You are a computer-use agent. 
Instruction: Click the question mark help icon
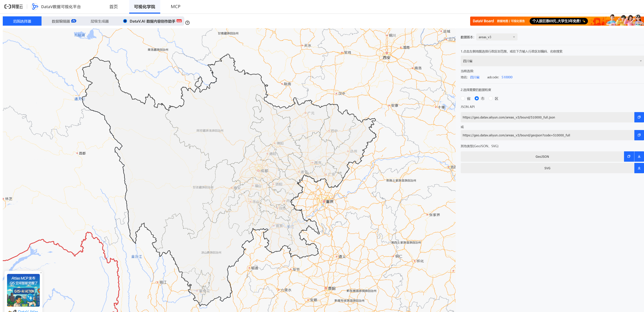point(187,23)
